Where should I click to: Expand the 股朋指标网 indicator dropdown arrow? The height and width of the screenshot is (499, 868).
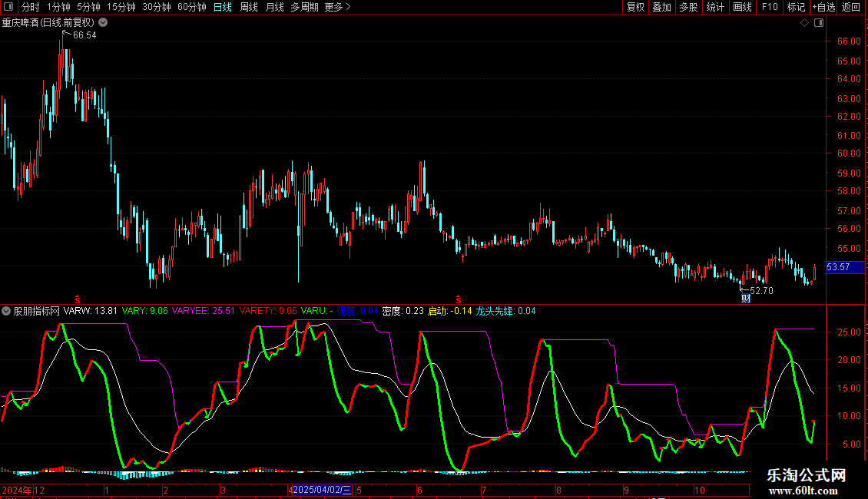(x=6, y=311)
